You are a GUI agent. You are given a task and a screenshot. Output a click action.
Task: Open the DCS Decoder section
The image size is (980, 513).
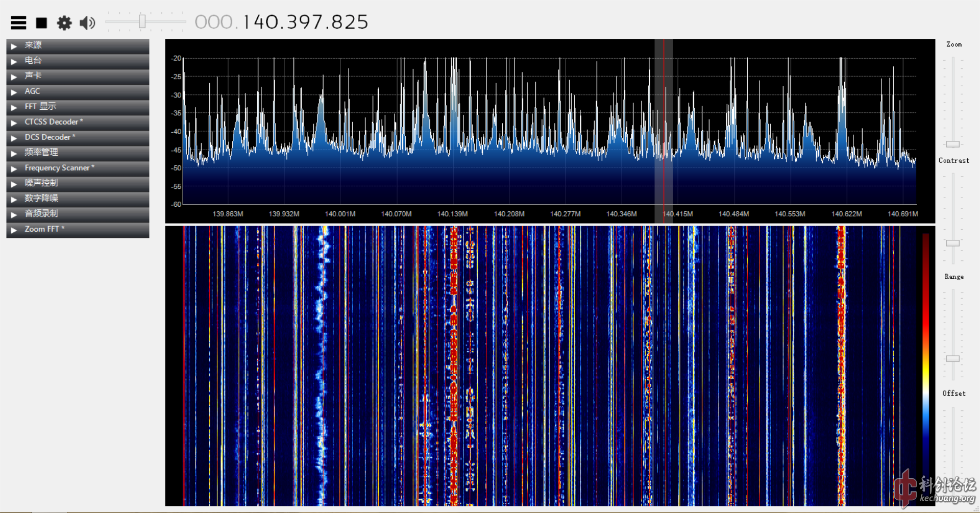(78, 137)
